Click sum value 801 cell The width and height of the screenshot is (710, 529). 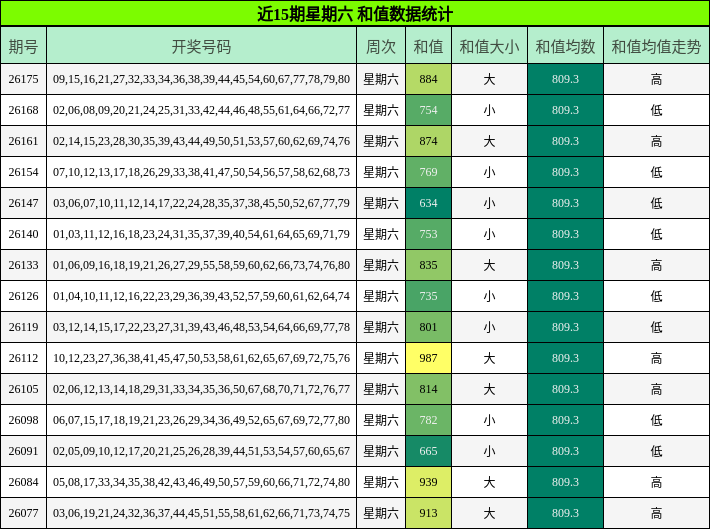[x=428, y=327]
